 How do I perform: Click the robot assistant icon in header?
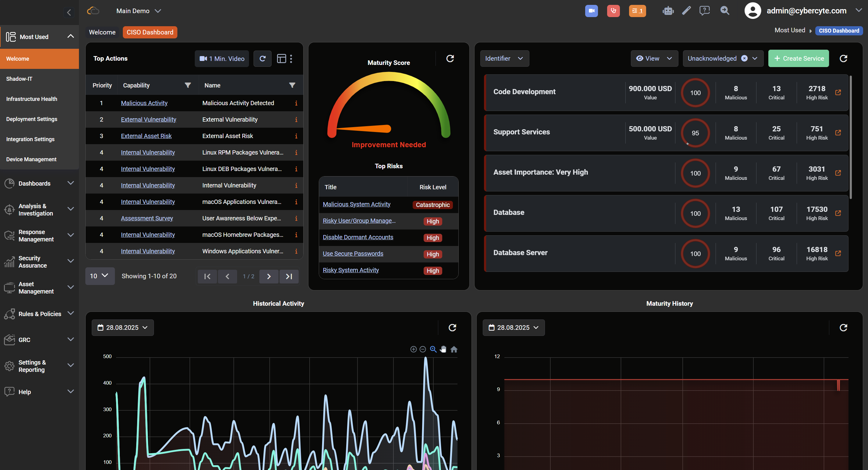click(667, 11)
